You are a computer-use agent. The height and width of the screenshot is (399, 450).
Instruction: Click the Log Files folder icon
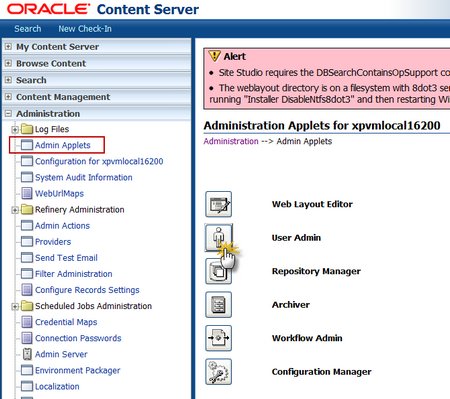click(x=27, y=129)
